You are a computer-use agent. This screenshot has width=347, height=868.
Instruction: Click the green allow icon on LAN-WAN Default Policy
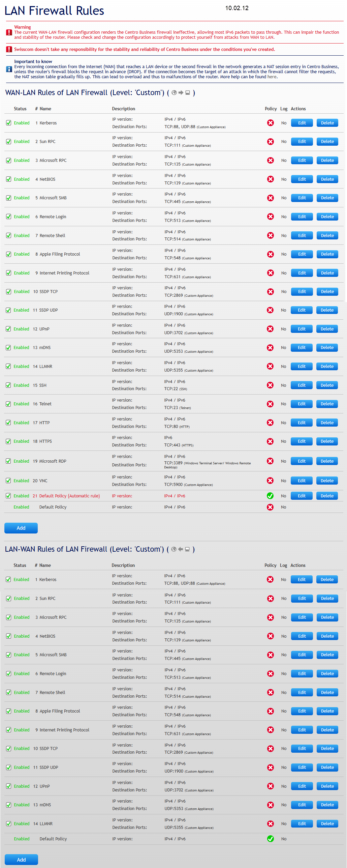(270, 839)
